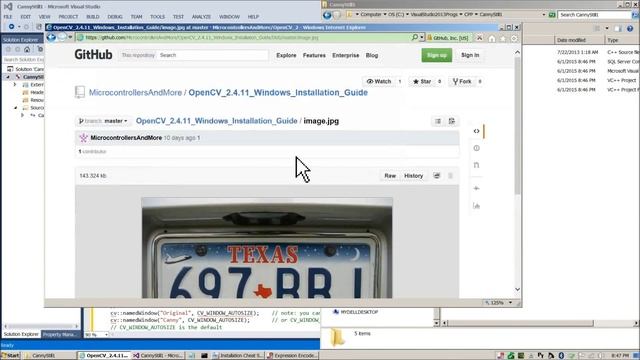Click the address bar search magnifier icon
This screenshot has width=640, height=360.
click(x=415, y=37)
